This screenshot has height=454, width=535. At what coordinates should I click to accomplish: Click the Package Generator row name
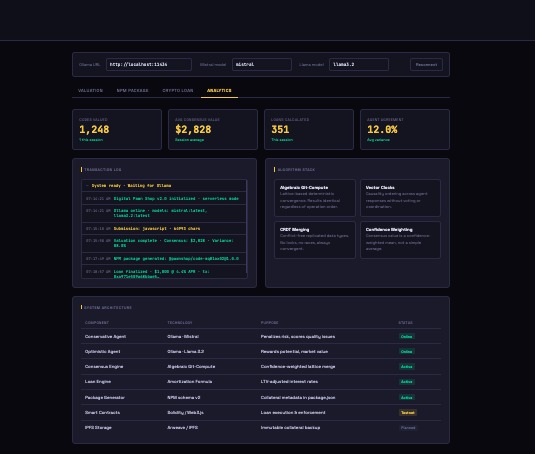105,398
